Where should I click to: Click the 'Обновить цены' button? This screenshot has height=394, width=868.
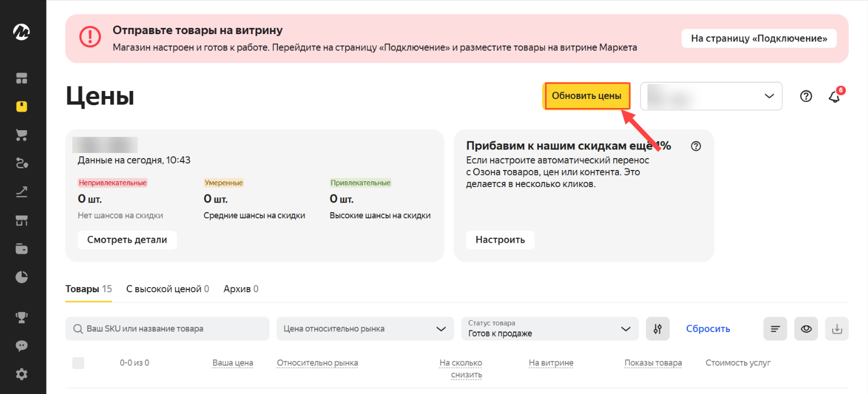587,96
